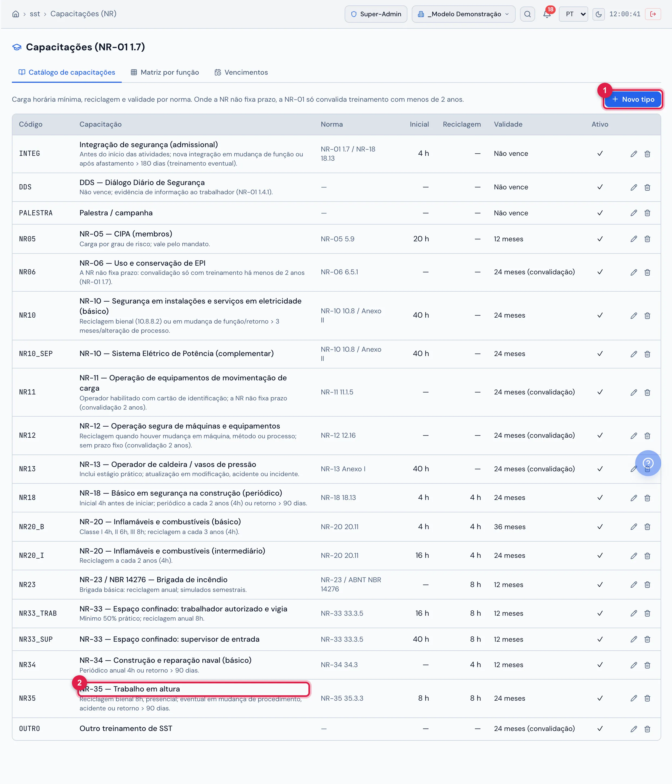Viewport: 672px width, 784px height.
Task: Click the Outro treinamento de SST title
Action: (126, 728)
